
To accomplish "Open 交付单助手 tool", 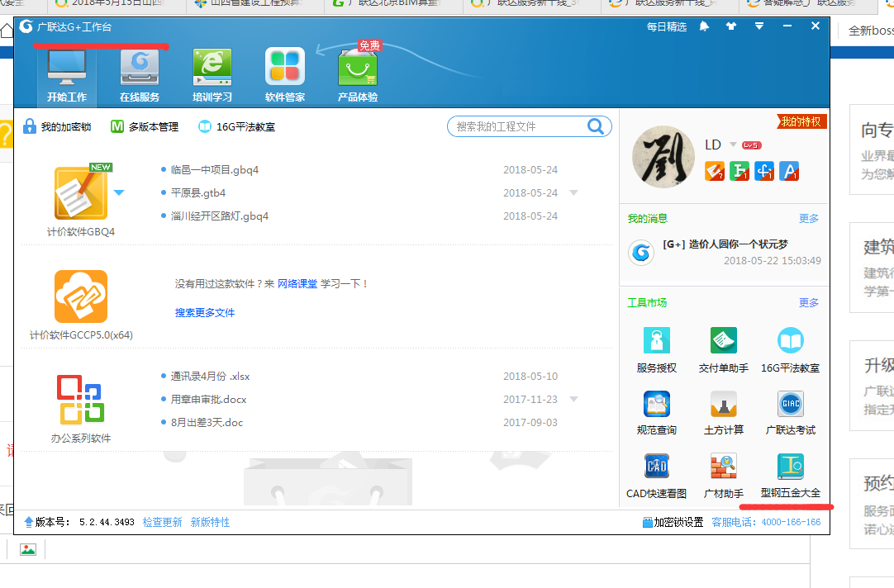I will (x=724, y=350).
